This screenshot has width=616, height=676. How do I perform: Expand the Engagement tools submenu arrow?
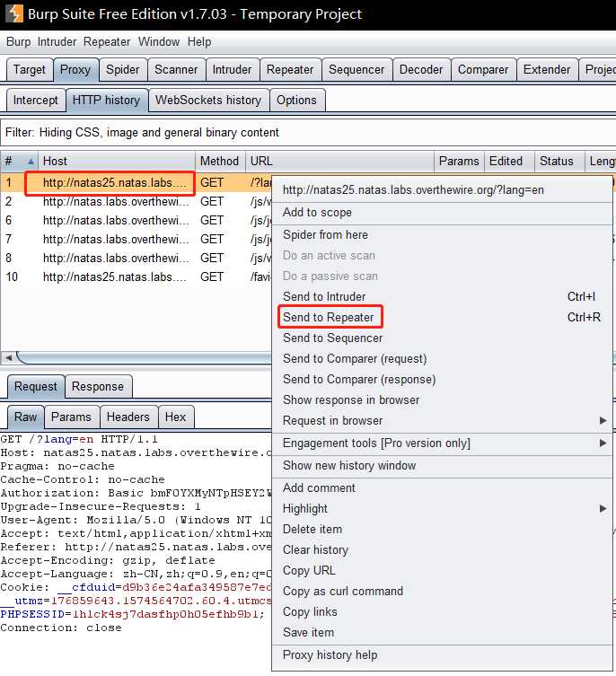(603, 443)
